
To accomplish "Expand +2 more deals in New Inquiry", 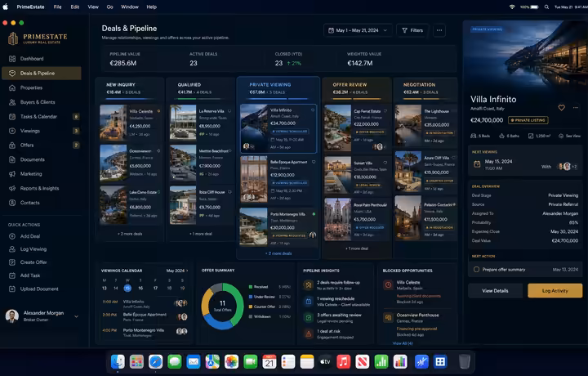I will [x=130, y=234].
